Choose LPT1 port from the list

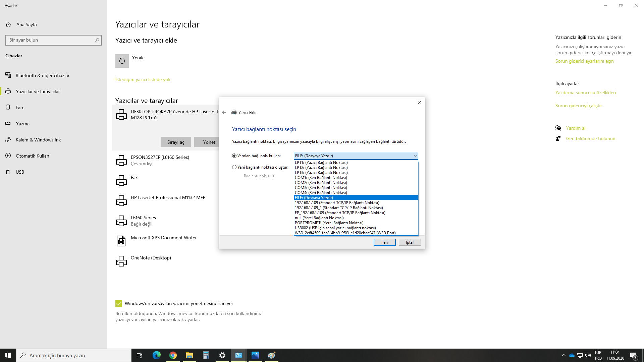pos(321,163)
